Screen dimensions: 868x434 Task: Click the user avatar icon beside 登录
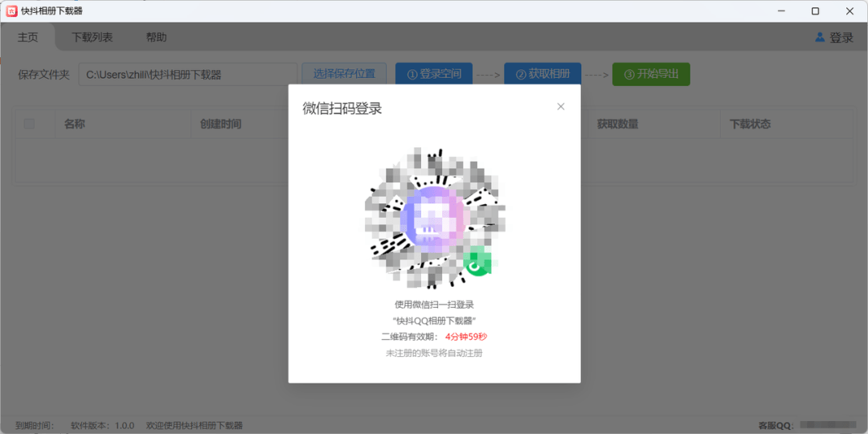click(x=820, y=37)
